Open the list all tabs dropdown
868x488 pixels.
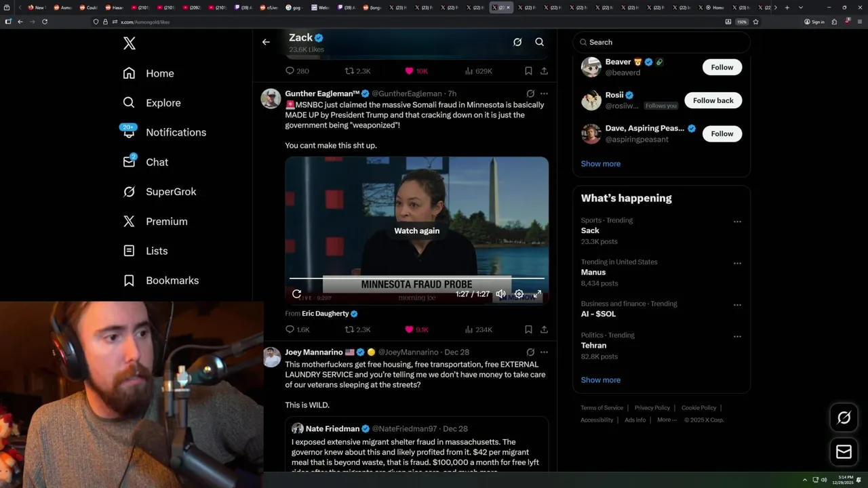801,7
